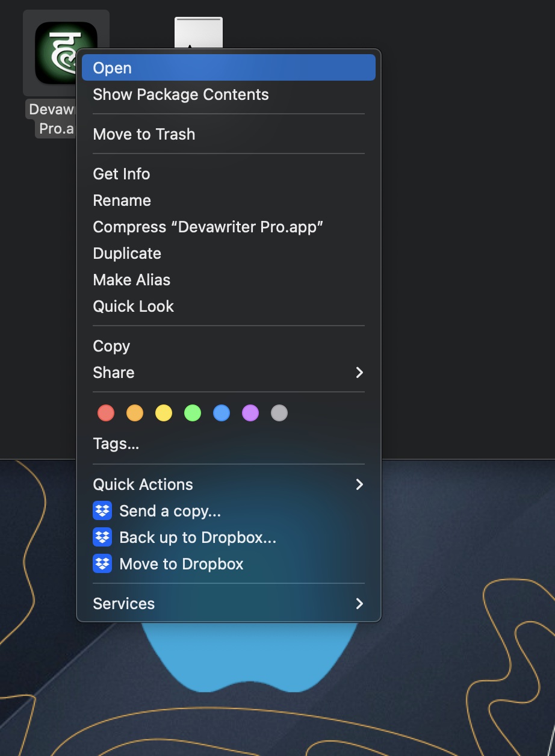Expand the Services submenu arrow
This screenshot has width=555, height=756.
pos(359,604)
